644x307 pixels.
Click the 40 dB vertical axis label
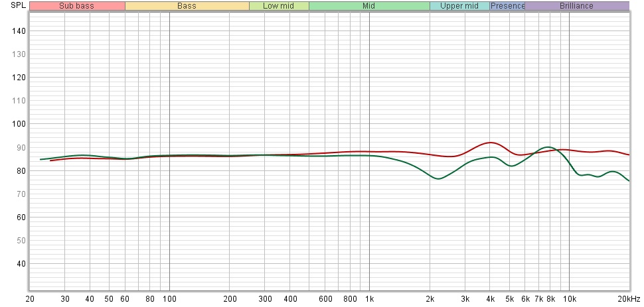(21, 263)
